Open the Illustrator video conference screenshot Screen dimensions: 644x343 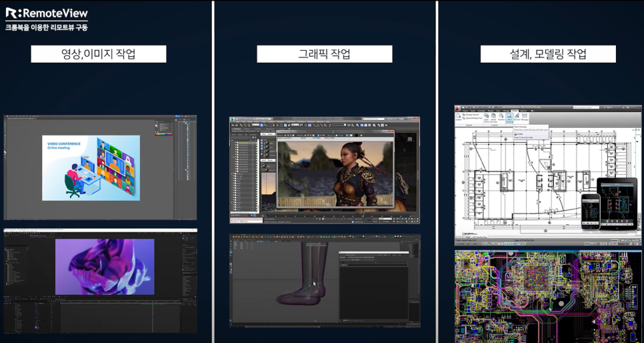click(100, 167)
